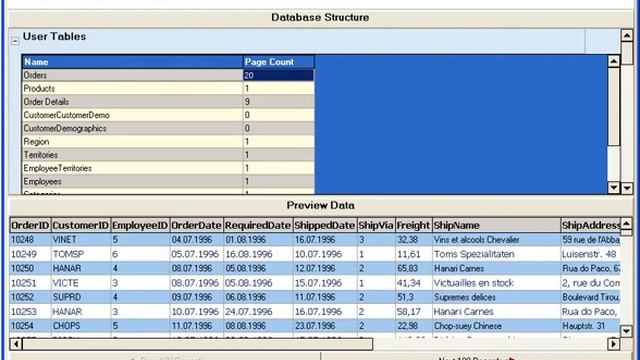The image size is (640, 360).
Task: Select the Order Details table row
Action: pos(168,102)
